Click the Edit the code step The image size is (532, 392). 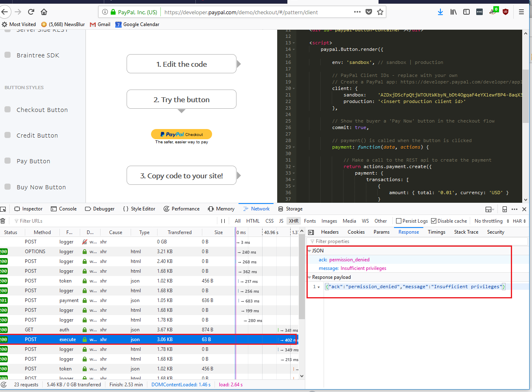[182, 64]
